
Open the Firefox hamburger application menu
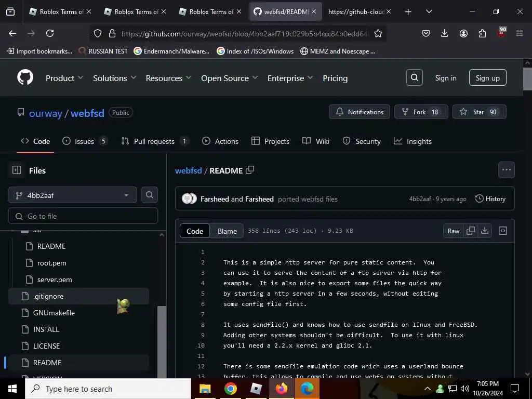[520, 33]
